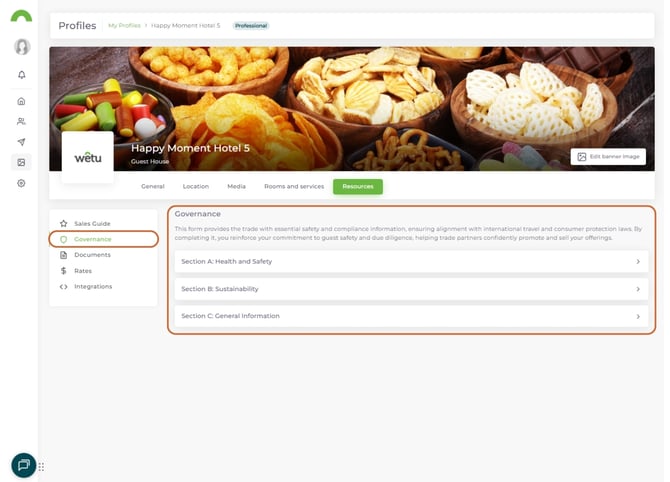Open the notifications bell icon
670x482 pixels.
pos(21,75)
